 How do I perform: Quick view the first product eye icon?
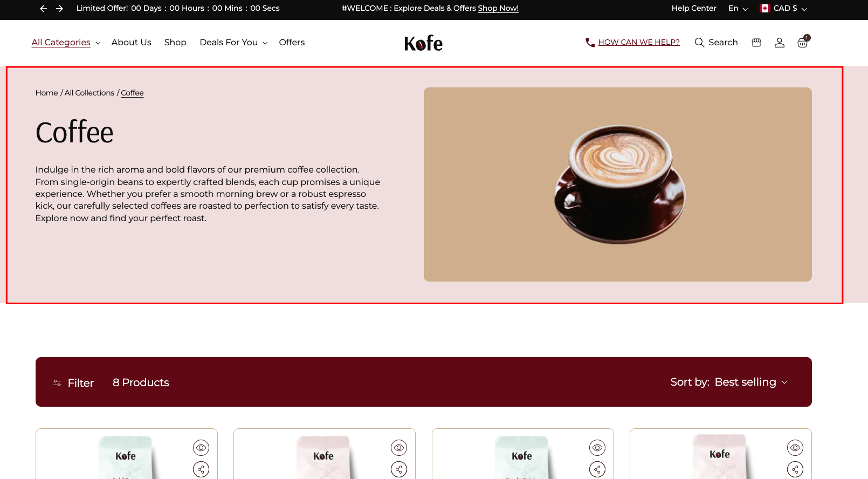click(201, 448)
